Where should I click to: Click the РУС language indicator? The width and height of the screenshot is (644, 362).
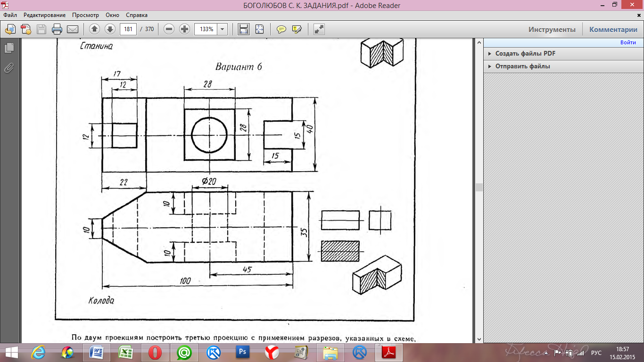[596, 353]
